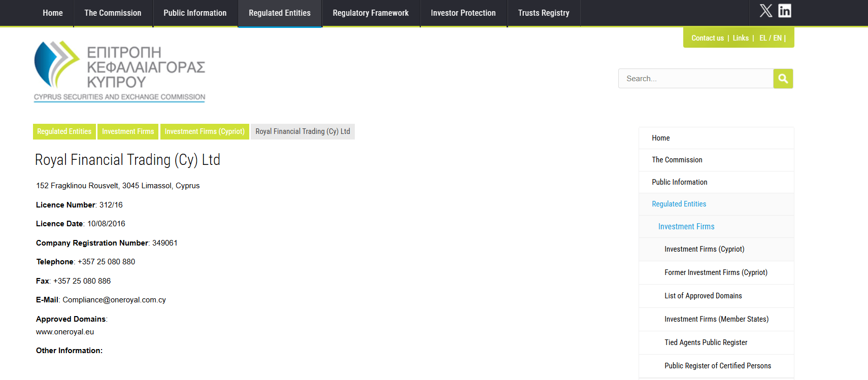Click the approved domain www.oneroyal.eu
Viewport: 868px width, 380px height.
pyautogui.click(x=65, y=332)
